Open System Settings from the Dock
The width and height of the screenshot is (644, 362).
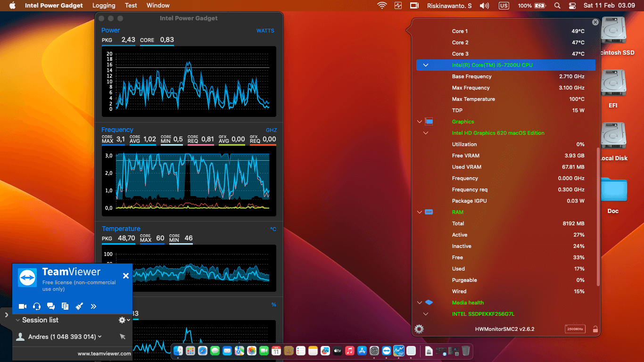point(374,351)
